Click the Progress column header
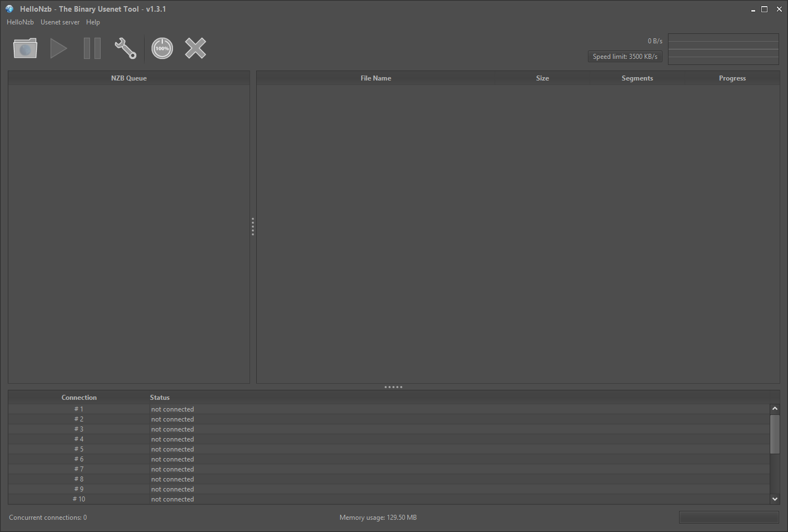788x532 pixels. 732,78
